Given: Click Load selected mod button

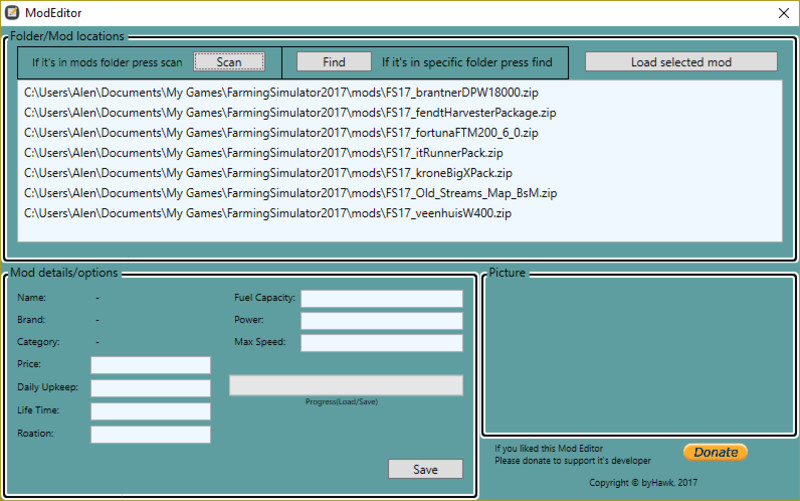Looking at the screenshot, I should coord(680,62).
